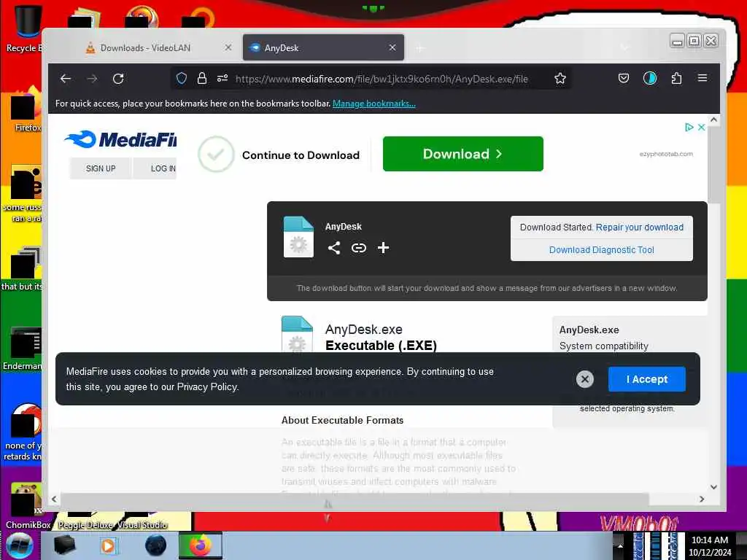Close the Downloads - VideoLAN tab
The height and width of the screenshot is (560, 747).
point(228,47)
